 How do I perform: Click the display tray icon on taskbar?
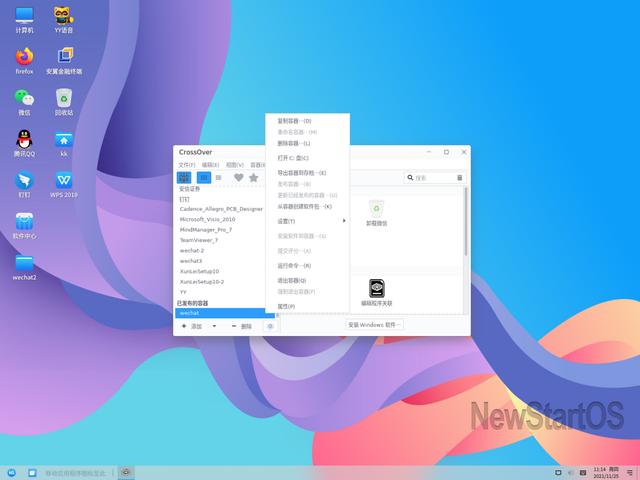(558, 473)
